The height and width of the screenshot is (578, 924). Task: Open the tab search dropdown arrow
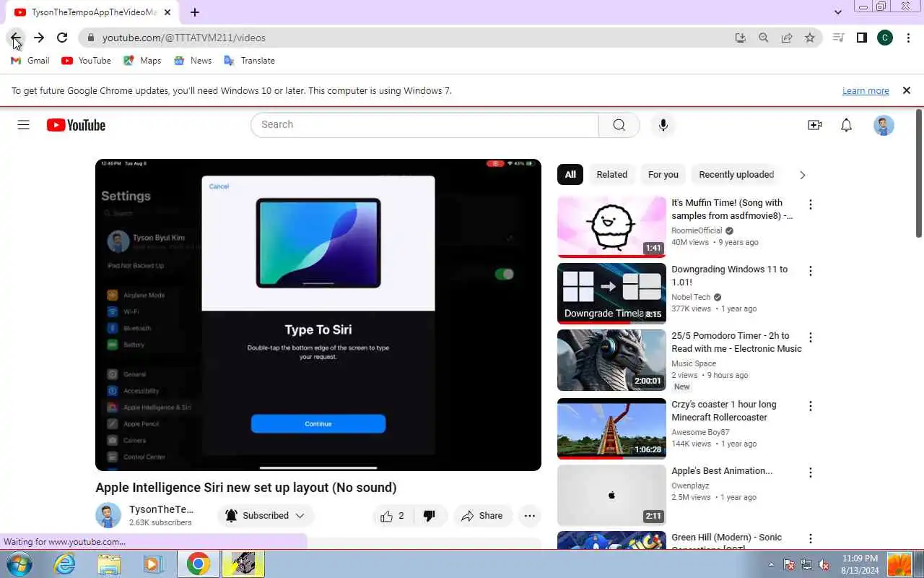pos(837,12)
